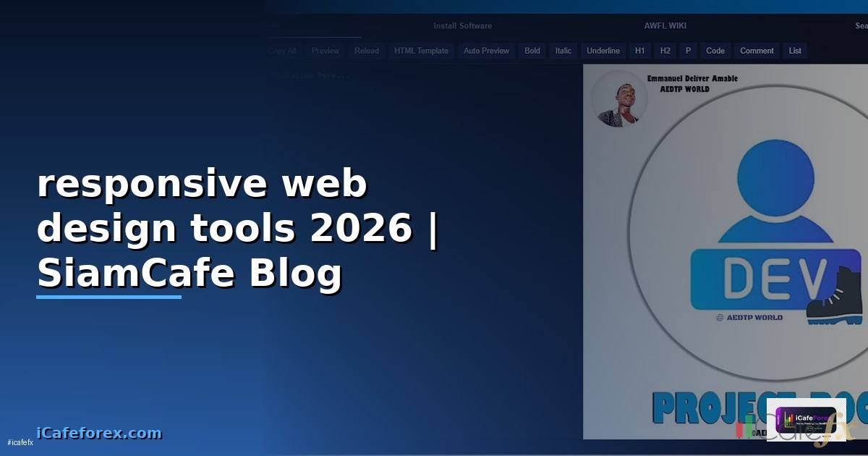Image resolution: width=868 pixels, height=456 pixels.
Task: Apply Italic formatting
Action: [x=563, y=51]
